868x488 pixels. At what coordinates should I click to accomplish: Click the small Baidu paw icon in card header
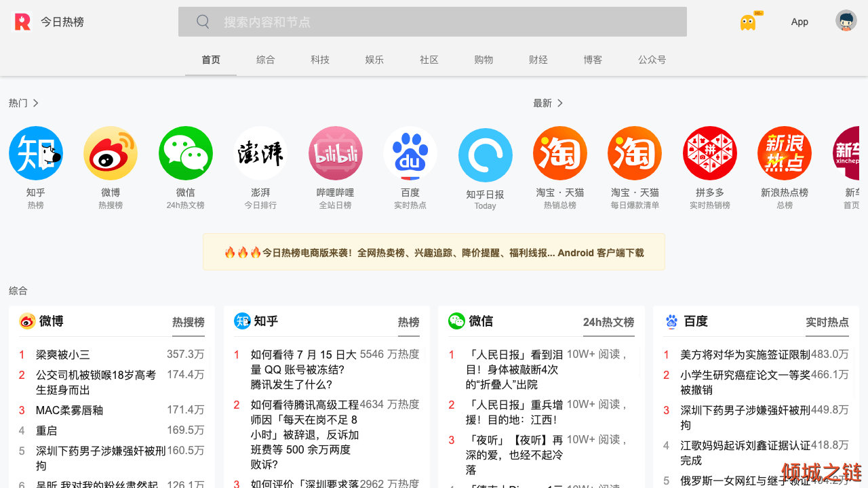[x=671, y=321]
